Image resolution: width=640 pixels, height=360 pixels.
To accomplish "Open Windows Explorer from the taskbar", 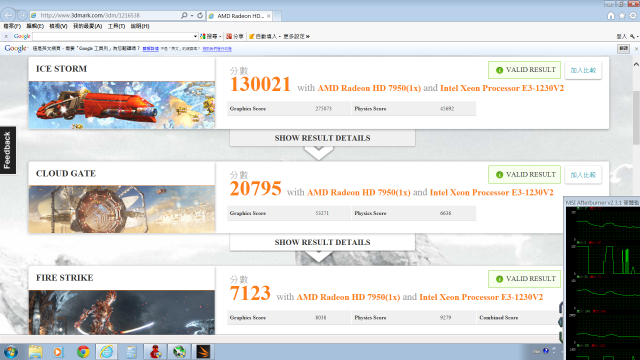I will (36, 351).
